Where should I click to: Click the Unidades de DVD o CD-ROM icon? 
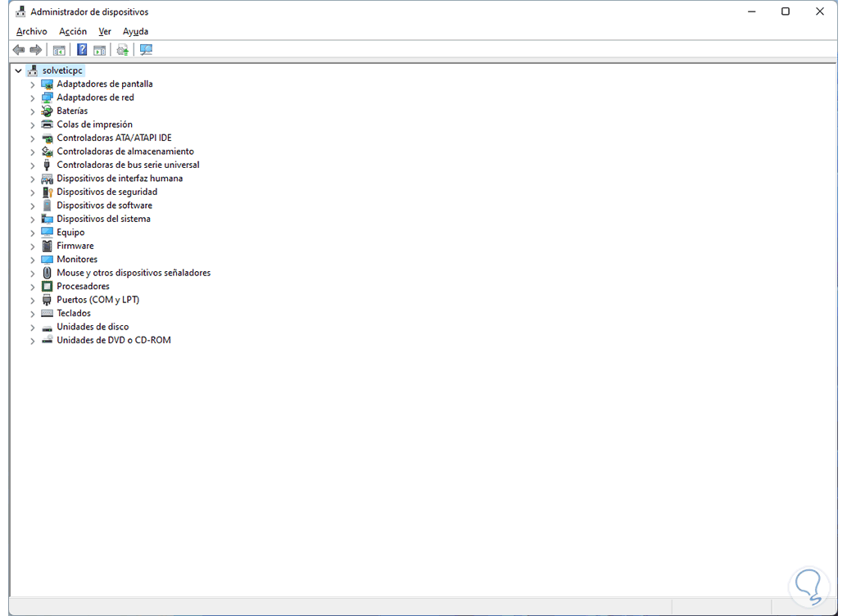(x=47, y=340)
